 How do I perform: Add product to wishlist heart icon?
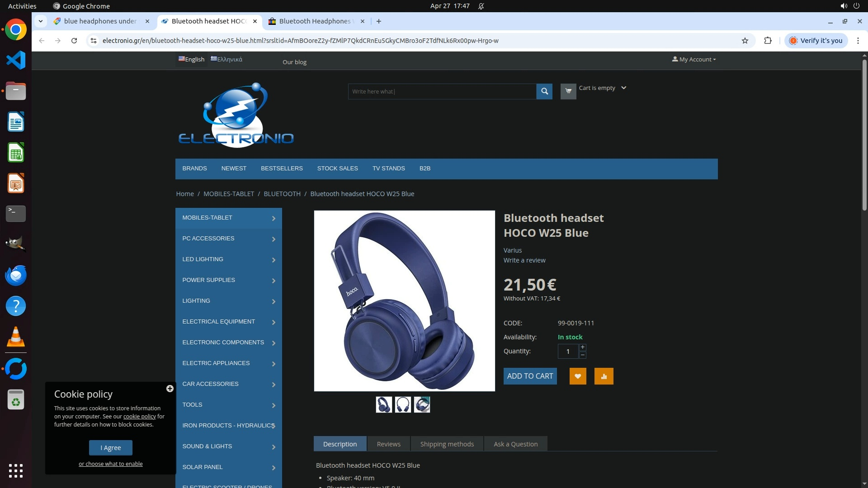(578, 376)
